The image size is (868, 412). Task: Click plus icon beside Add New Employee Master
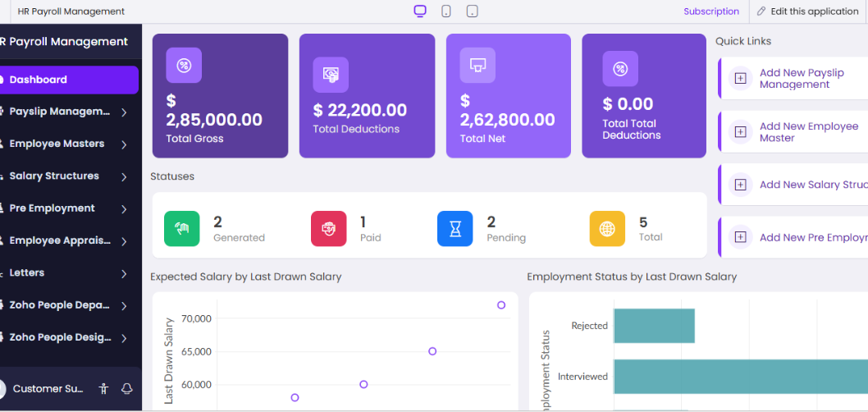[740, 132]
